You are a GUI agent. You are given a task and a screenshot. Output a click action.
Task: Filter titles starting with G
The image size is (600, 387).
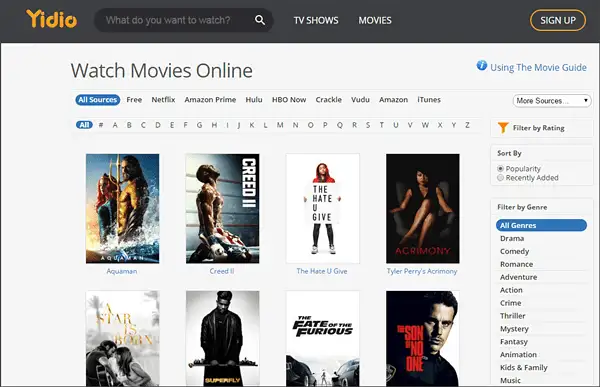pyautogui.click(x=199, y=125)
